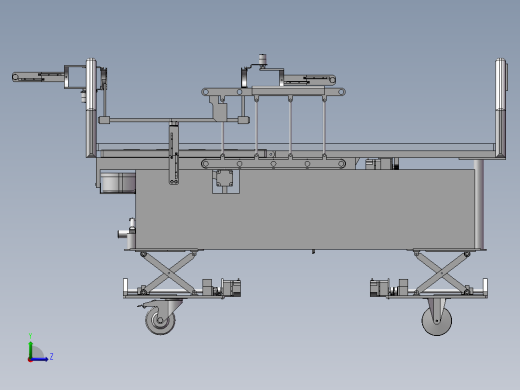
Task: Click the red origin point of triad
Action: (30, 360)
